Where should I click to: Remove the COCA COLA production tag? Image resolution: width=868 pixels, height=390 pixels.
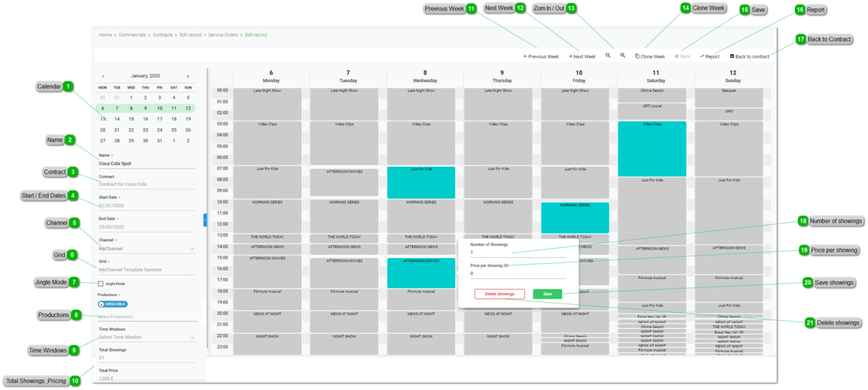[x=102, y=304]
